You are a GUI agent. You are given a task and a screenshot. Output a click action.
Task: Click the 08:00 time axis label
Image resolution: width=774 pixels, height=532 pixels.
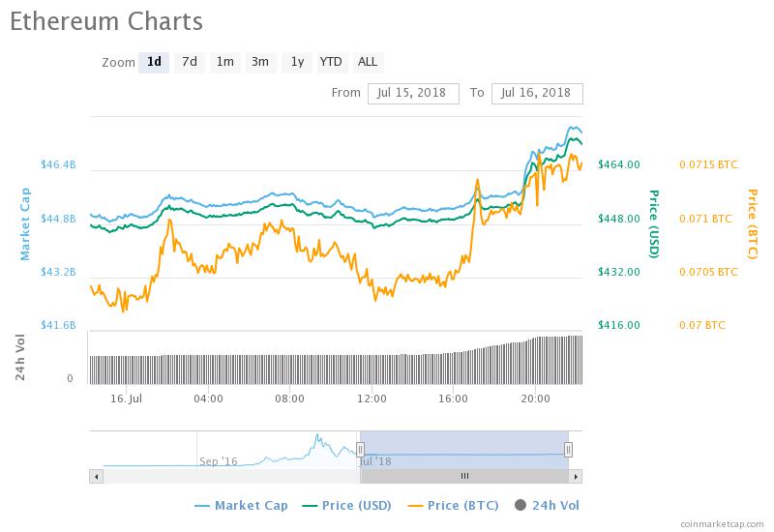(289, 399)
